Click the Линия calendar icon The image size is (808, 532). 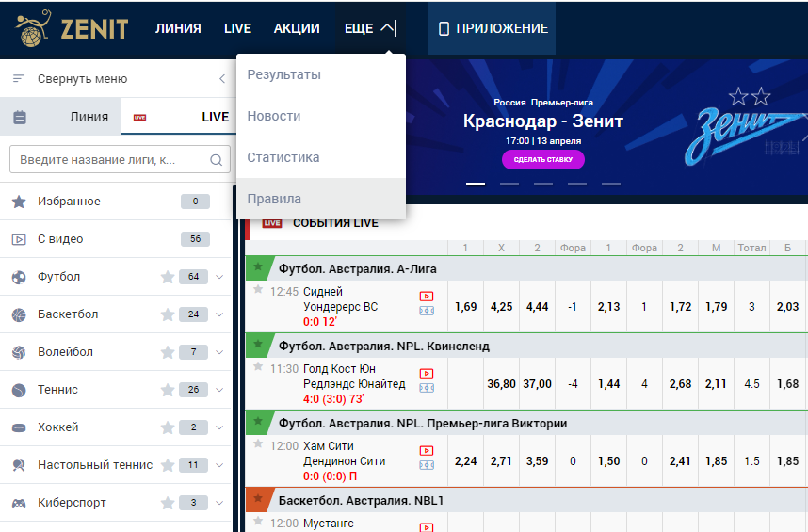tap(20, 118)
